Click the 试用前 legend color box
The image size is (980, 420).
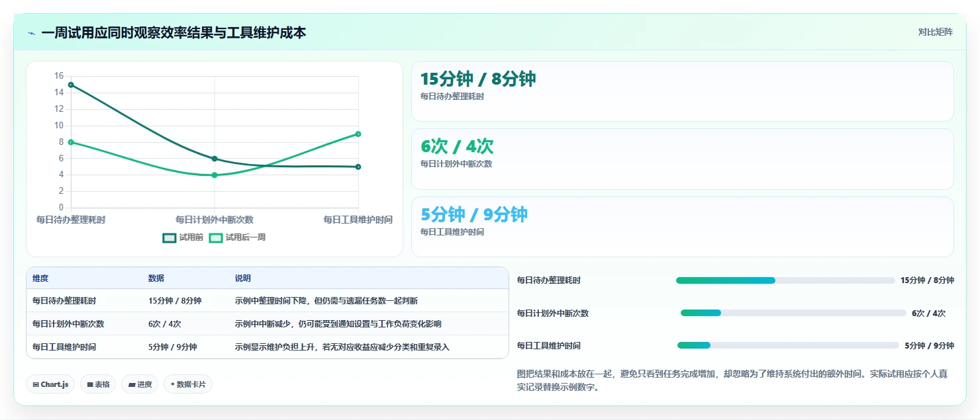(170, 237)
